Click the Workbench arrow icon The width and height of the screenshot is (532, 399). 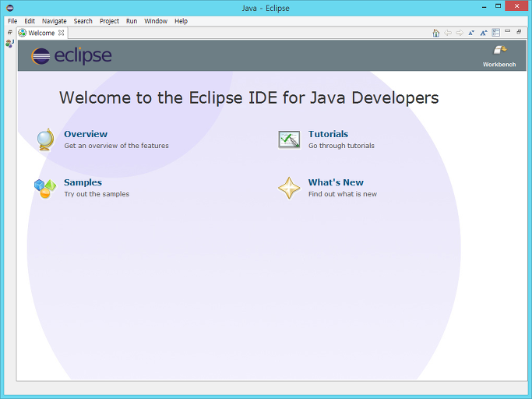pyautogui.click(x=500, y=50)
